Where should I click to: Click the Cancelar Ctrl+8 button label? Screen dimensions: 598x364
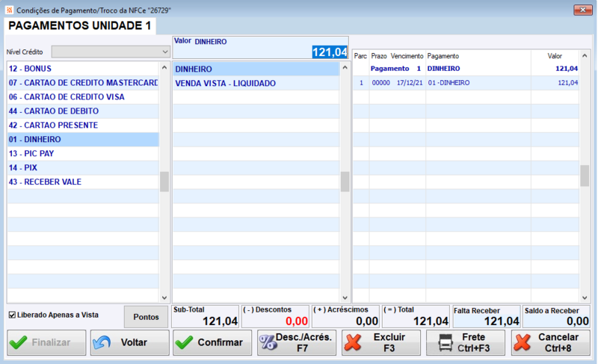pyautogui.click(x=558, y=342)
